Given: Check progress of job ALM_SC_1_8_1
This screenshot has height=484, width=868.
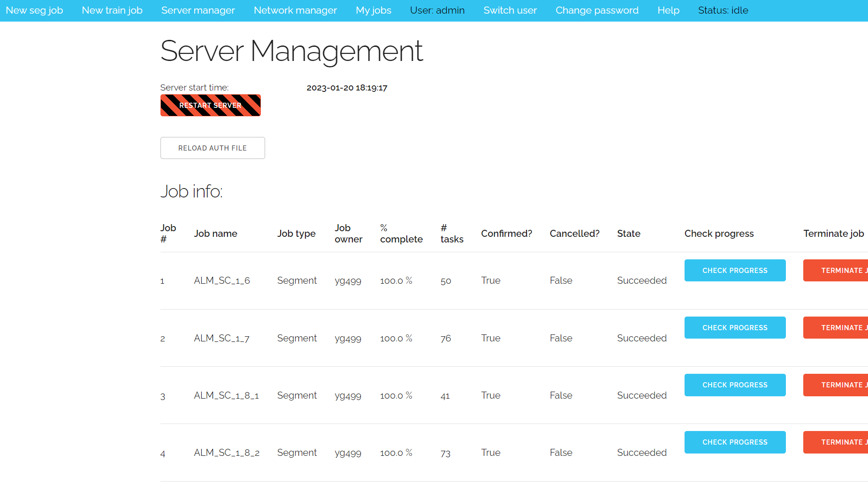Looking at the screenshot, I should click(735, 385).
